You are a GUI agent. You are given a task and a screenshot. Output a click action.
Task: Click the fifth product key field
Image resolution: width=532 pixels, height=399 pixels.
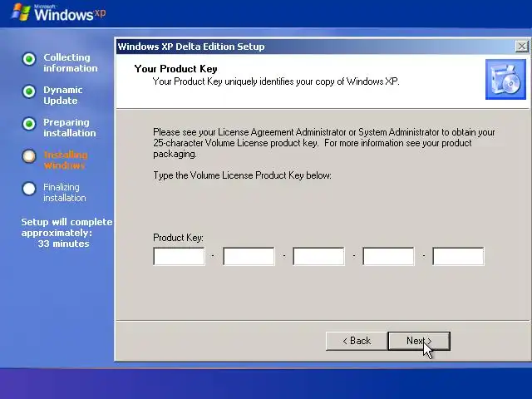458,256
